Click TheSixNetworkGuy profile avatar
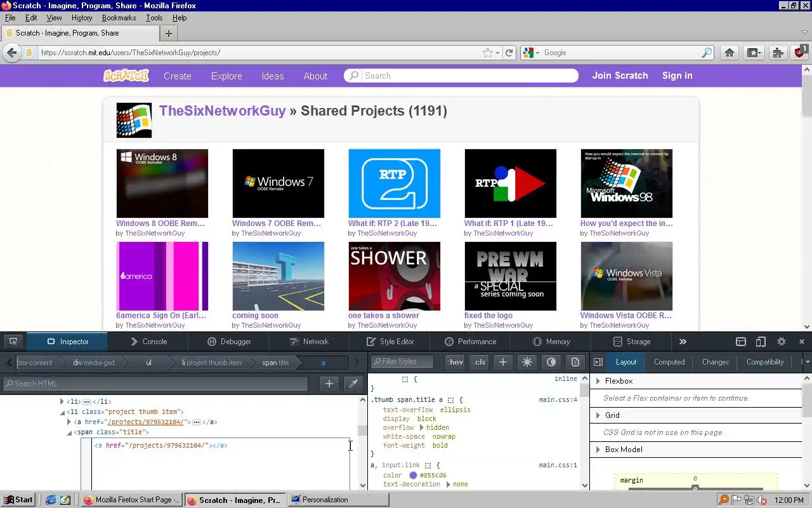Image resolution: width=812 pixels, height=508 pixels. pos(134,120)
